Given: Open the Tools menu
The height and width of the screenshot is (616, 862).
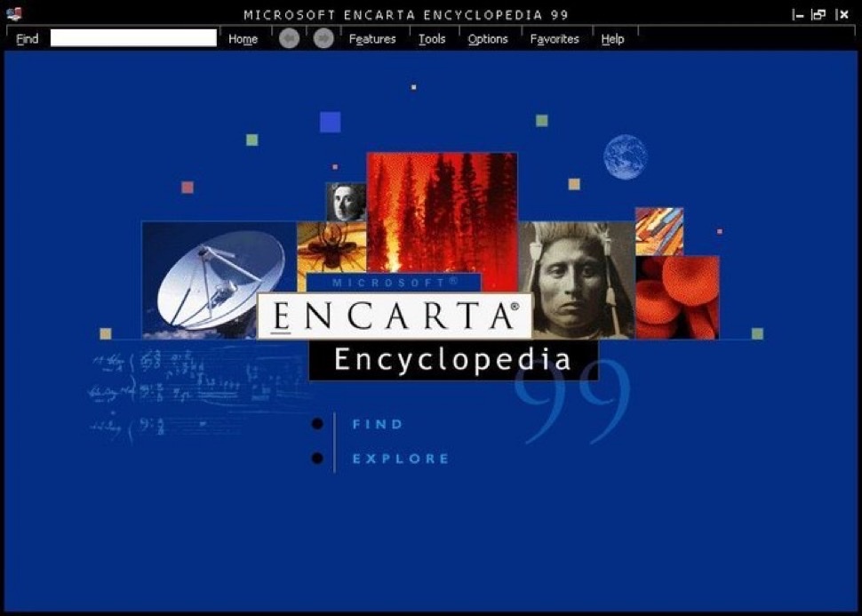Looking at the screenshot, I should 432,39.
